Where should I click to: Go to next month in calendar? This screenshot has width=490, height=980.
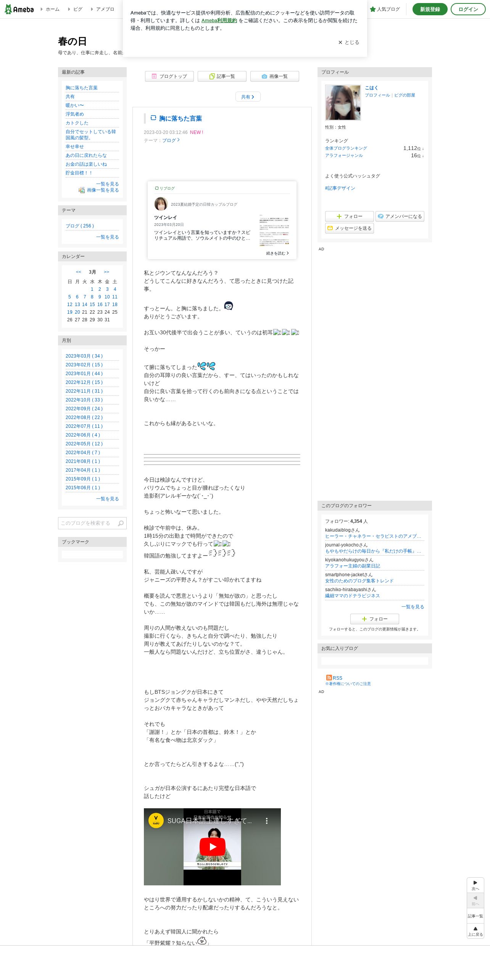tap(106, 272)
